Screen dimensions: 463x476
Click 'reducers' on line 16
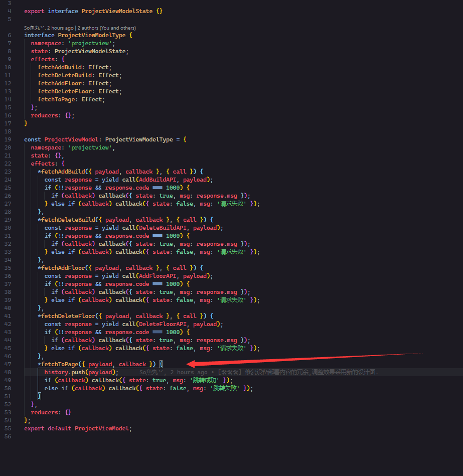[44, 116]
